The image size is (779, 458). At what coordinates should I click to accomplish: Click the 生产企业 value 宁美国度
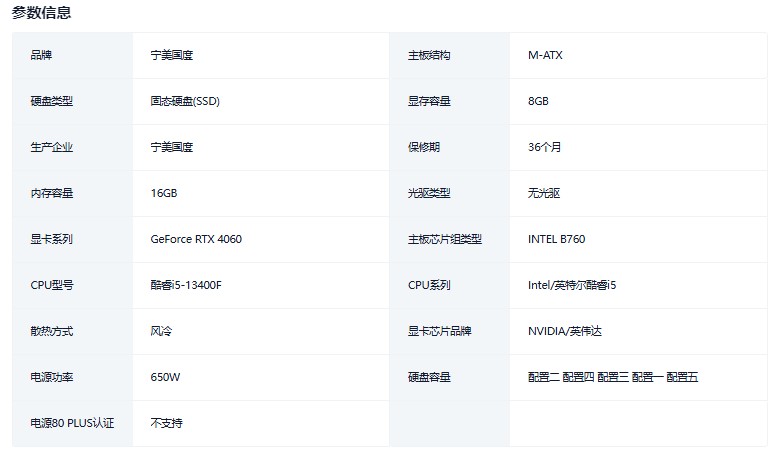pos(171,147)
